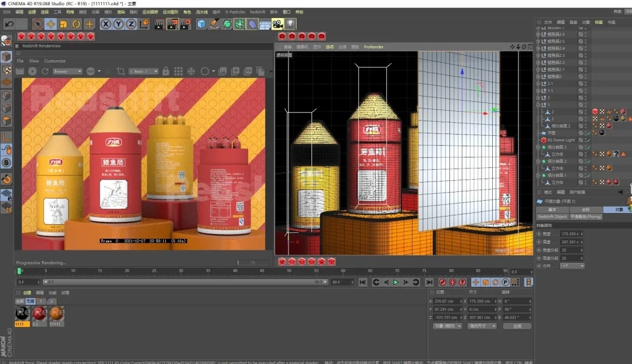The image size is (632, 364).
Task: Activate the Scale tool
Action: click(x=63, y=24)
